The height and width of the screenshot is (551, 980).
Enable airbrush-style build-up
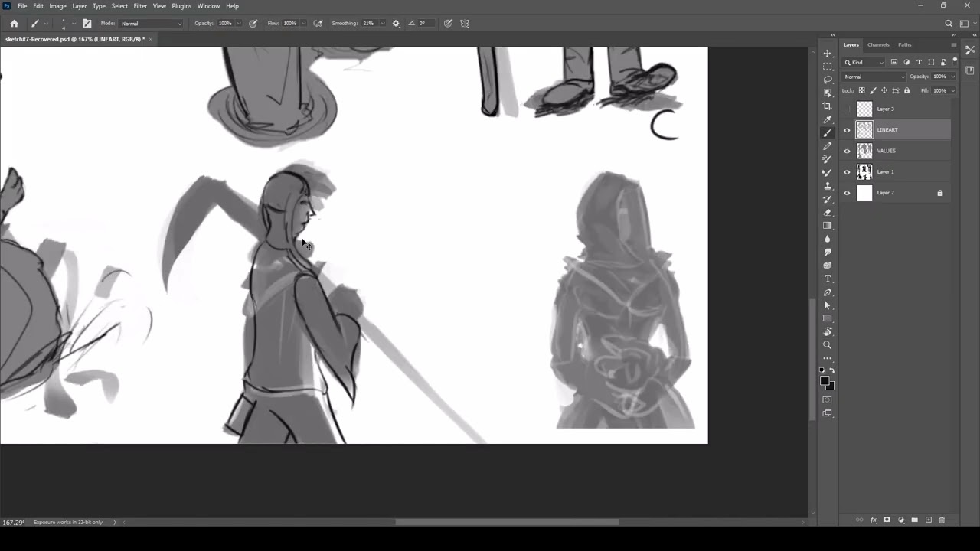coord(318,24)
